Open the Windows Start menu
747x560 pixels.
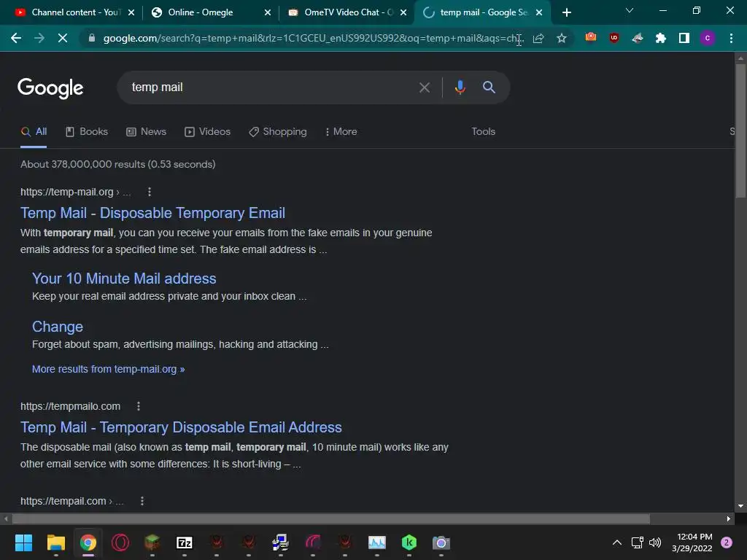(x=23, y=542)
